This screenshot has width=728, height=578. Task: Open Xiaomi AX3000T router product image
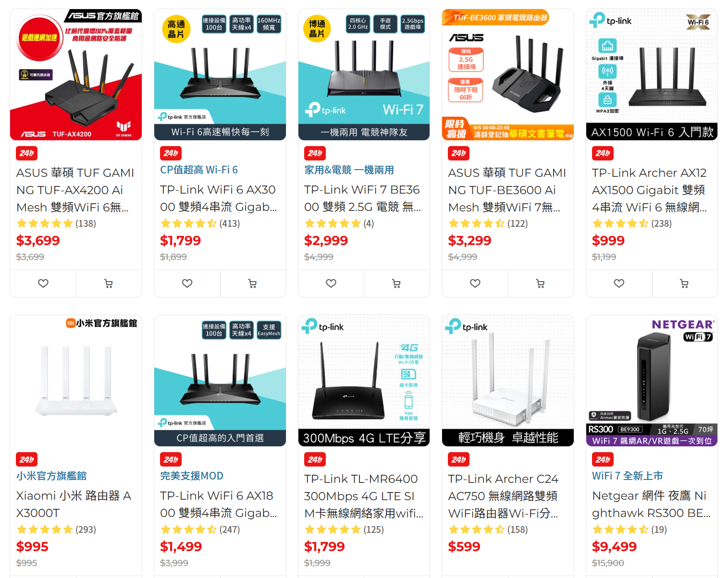pyautogui.click(x=76, y=381)
